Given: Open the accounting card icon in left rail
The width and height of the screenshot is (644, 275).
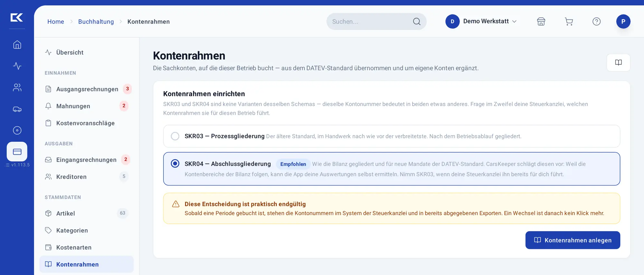Looking at the screenshot, I should [x=17, y=152].
